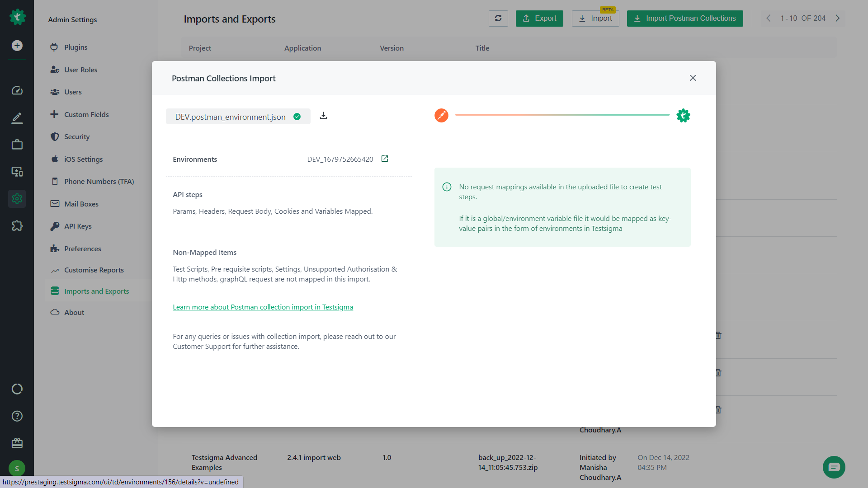Click On Dec 14, 2022 04:35 PM date

(x=663, y=463)
